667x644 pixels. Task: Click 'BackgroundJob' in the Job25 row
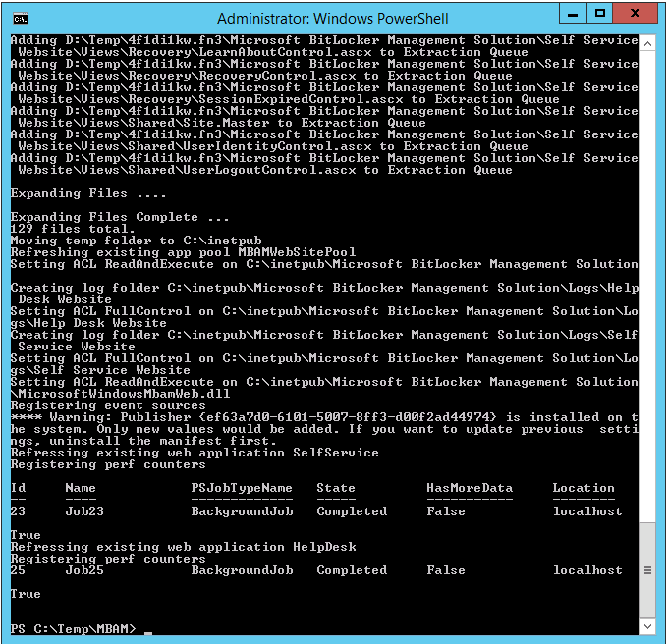[242, 570]
